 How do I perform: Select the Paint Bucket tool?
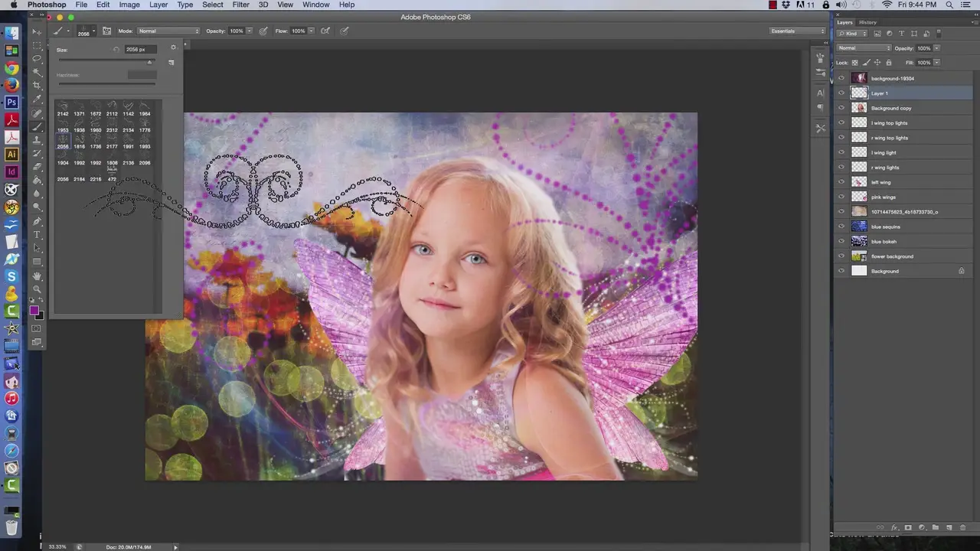pyautogui.click(x=37, y=181)
